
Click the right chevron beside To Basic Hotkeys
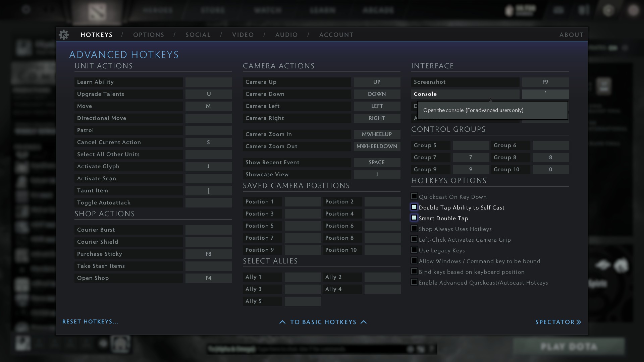[x=364, y=322]
